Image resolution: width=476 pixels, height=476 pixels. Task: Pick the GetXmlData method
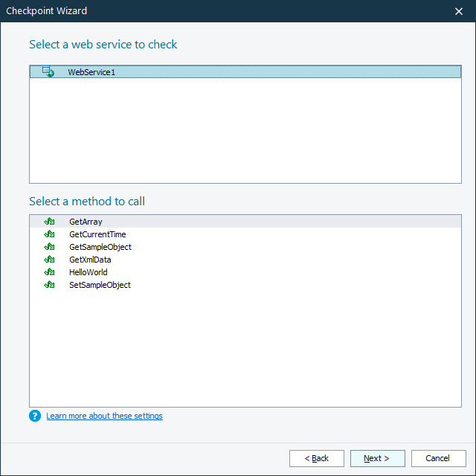click(x=90, y=260)
